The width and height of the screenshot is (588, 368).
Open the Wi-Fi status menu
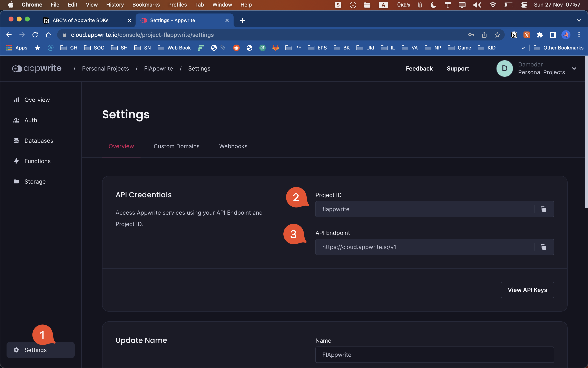(x=493, y=5)
